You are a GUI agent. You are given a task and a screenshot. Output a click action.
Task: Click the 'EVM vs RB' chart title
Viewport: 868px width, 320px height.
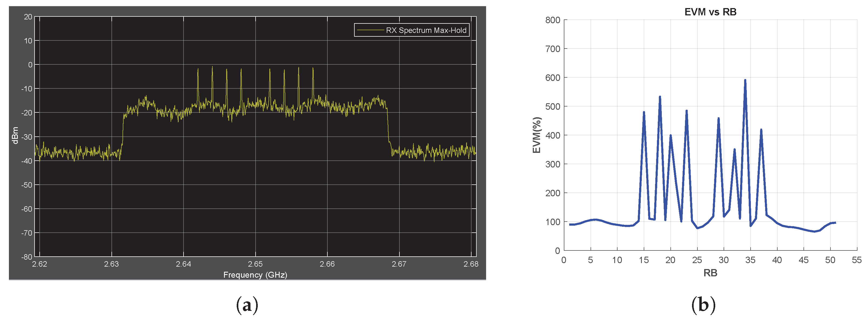pos(710,12)
